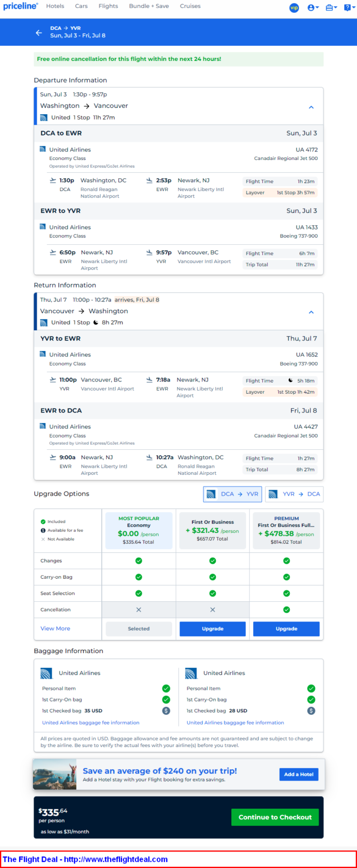Click the takeoff icon next to 1:30p
Viewport: 357px width, 868px height.
(x=53, y=180)
